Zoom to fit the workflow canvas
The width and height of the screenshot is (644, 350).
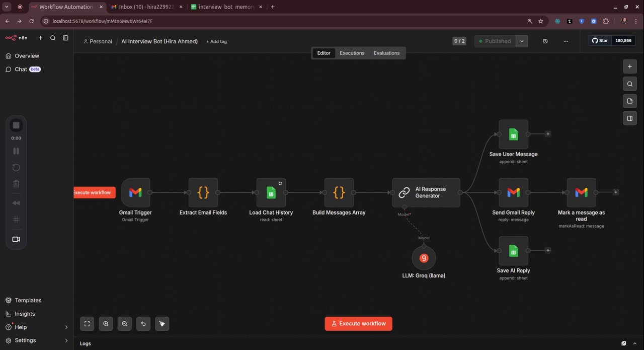[87, 324]
